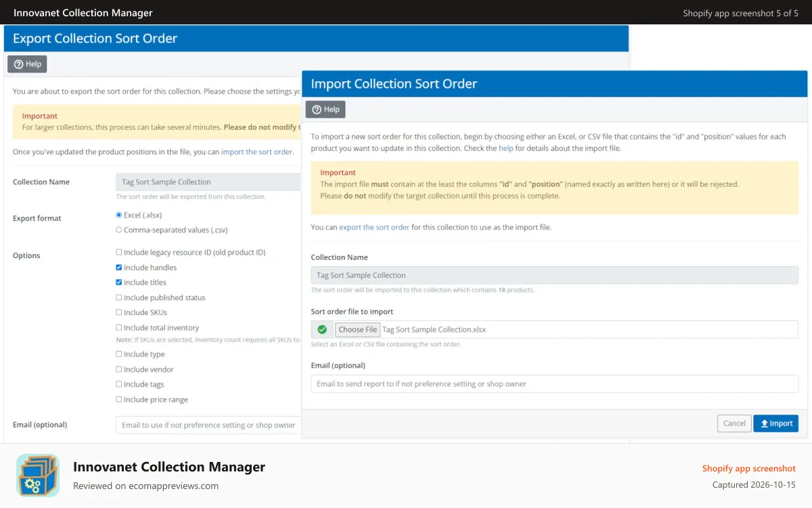The image size is (812, 508).
Task: Enable Include published status option
Action: point(119,297)
